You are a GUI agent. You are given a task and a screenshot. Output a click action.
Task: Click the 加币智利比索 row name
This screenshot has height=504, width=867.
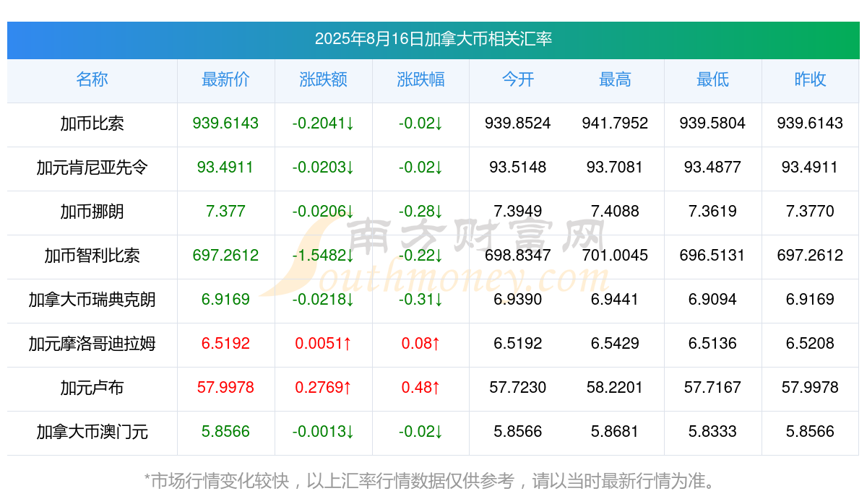[x=92, y=256]
